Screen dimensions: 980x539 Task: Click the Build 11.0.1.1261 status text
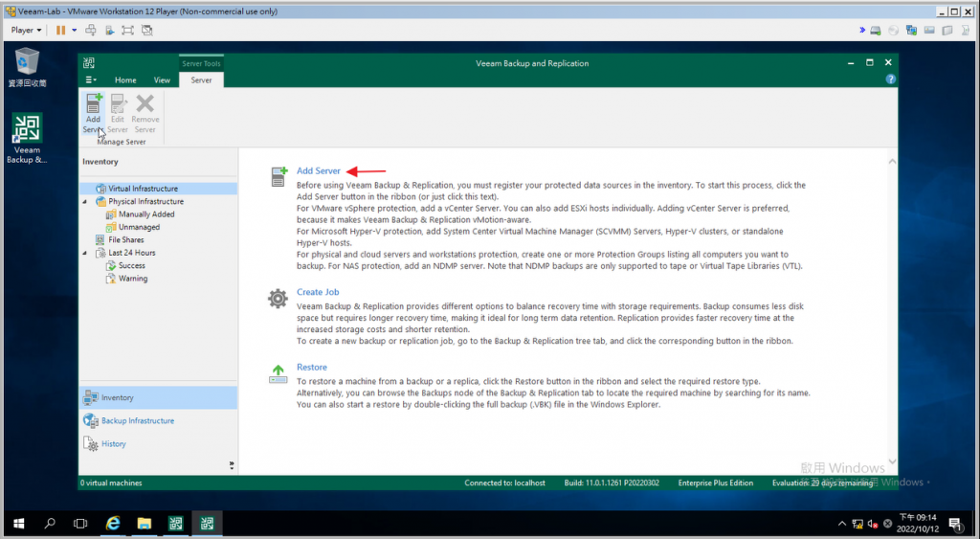[x=612, y=483]
